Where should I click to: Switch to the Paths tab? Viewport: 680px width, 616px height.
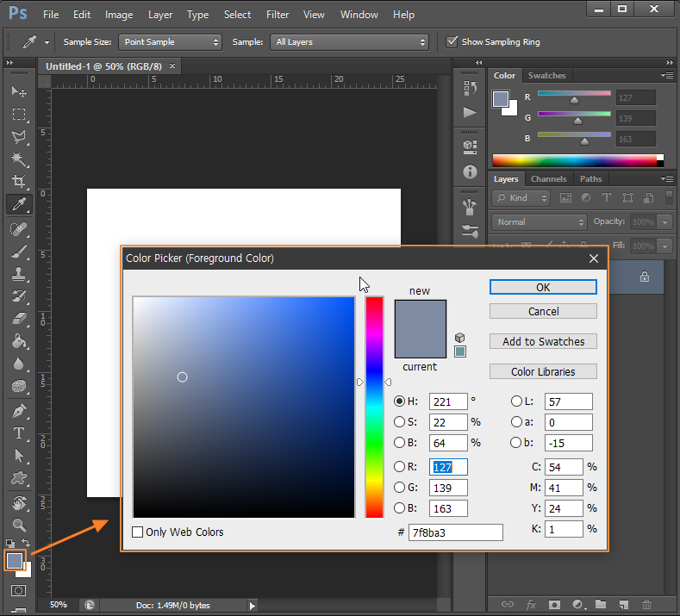(590, 178)
